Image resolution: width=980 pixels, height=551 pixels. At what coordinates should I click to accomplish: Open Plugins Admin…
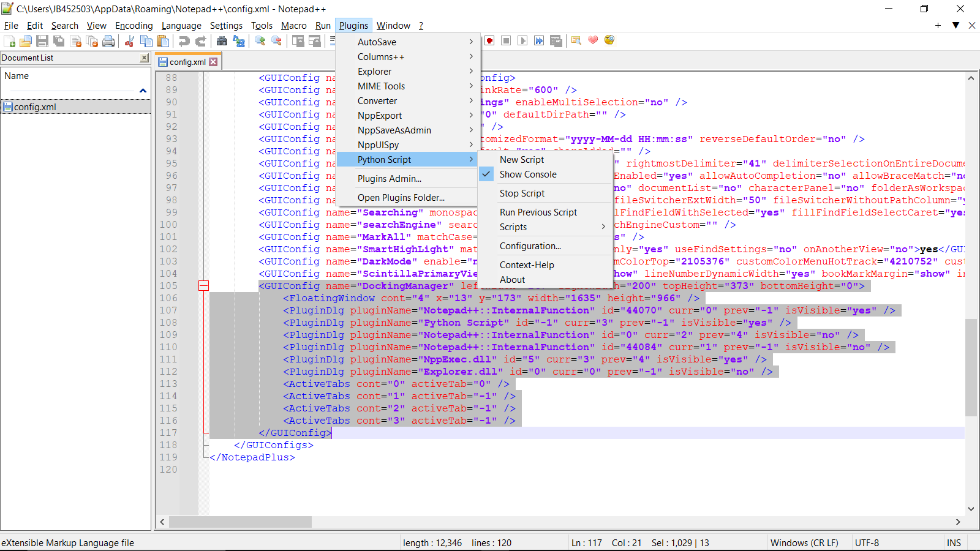[408, 179]
